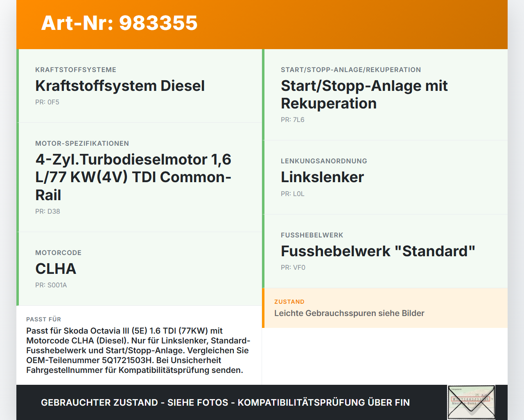Click the PR: VF0 code
The image size is (524, 420).
(293, 267)
